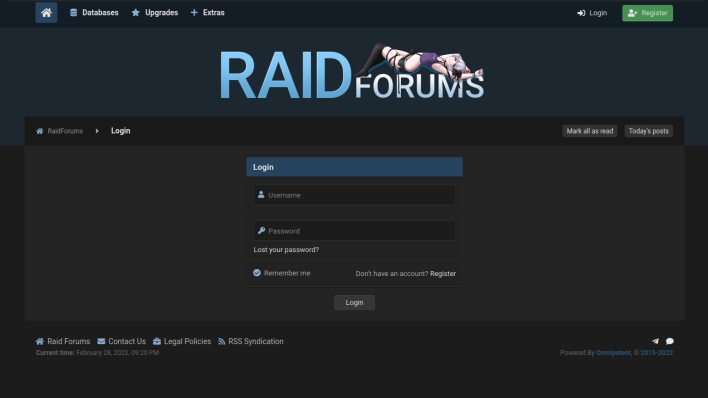Submit with the Login button
708x398 pixels.
354,303
